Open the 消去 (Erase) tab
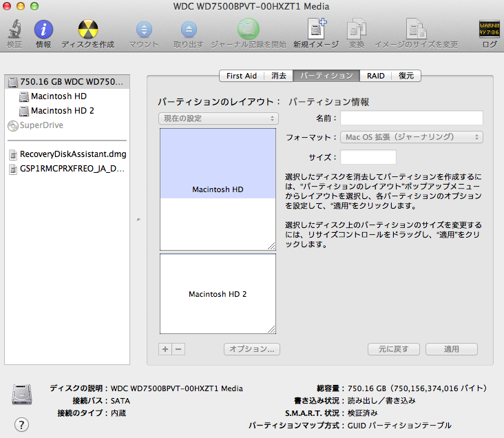 (278, 76)
